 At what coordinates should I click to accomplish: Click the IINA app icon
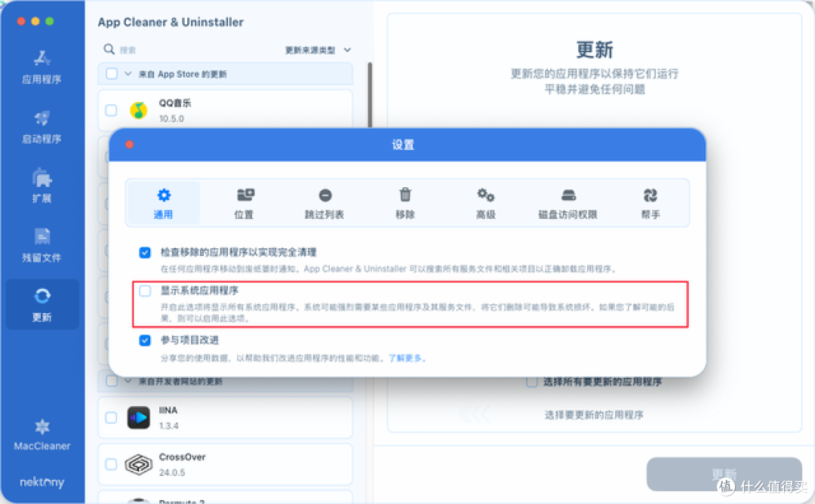pyautogui.click(x=138, y=418)
